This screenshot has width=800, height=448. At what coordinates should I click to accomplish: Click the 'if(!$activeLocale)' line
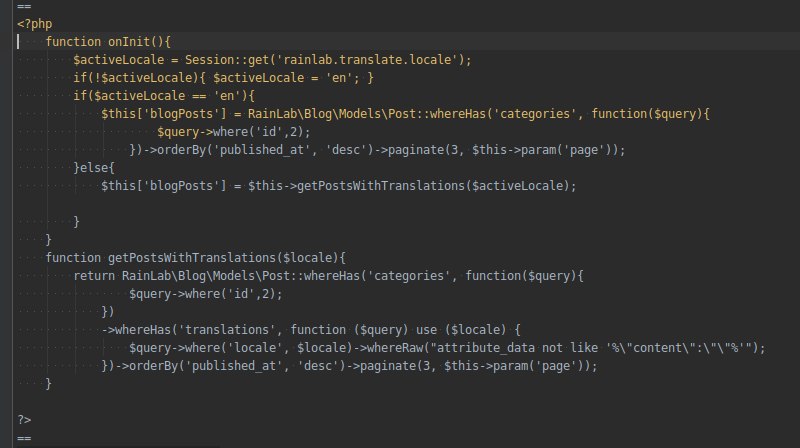pyautogui.click(x=223, y=78)
